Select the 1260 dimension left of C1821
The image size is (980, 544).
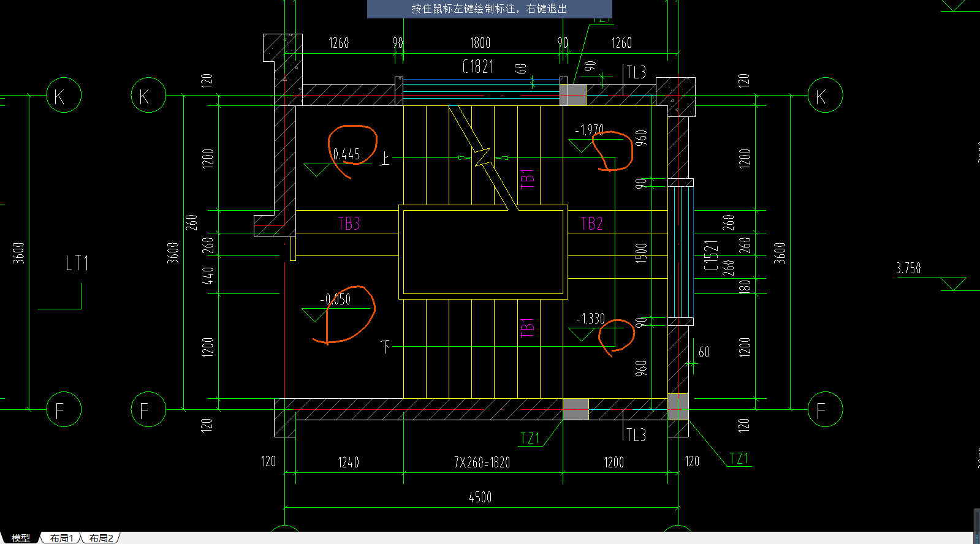pos(339,43)
